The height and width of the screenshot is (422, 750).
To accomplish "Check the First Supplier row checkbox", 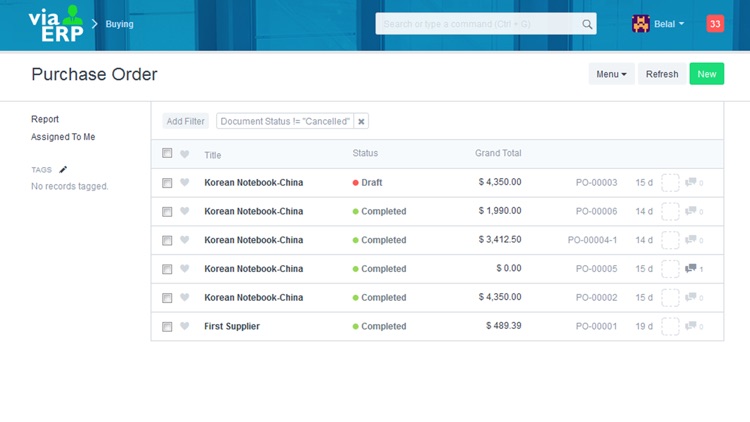I will pos(167,326).
